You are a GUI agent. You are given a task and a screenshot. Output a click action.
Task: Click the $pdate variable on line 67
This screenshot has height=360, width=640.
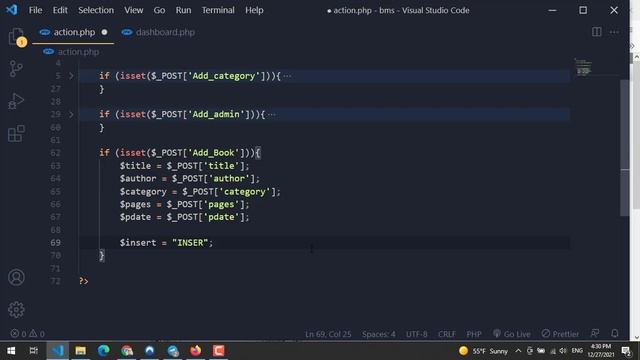(135, 217)
